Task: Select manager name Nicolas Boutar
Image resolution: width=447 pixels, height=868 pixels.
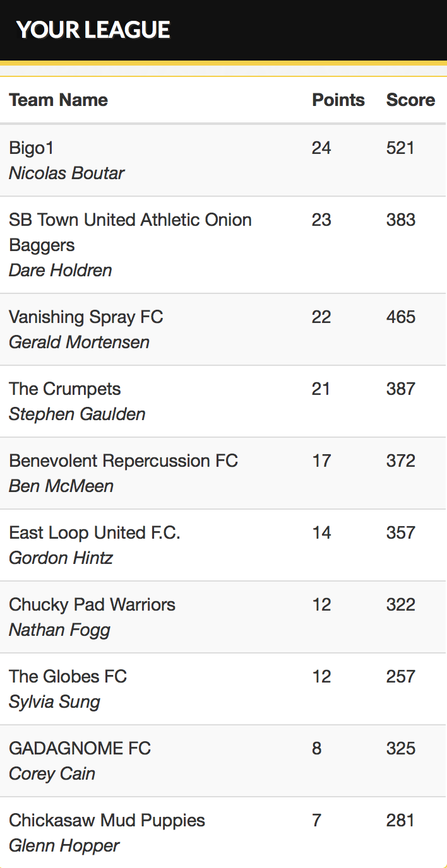Action: 66,173
